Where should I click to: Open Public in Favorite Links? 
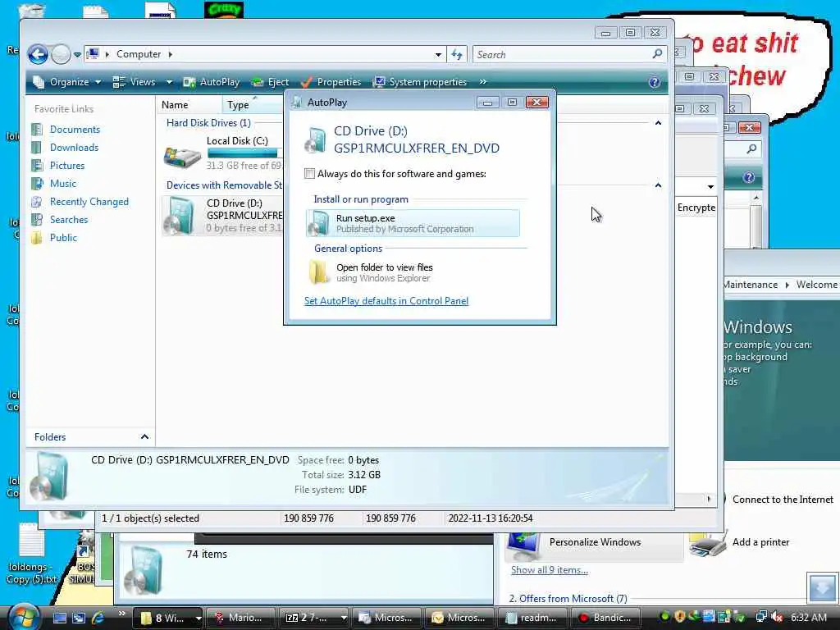click(x=63, y=237)
